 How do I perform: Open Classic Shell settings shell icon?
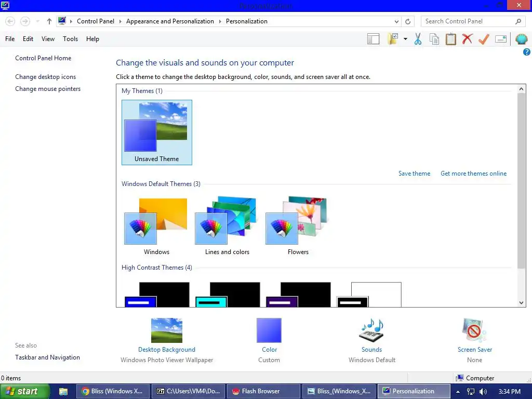[x=522, y=39]
